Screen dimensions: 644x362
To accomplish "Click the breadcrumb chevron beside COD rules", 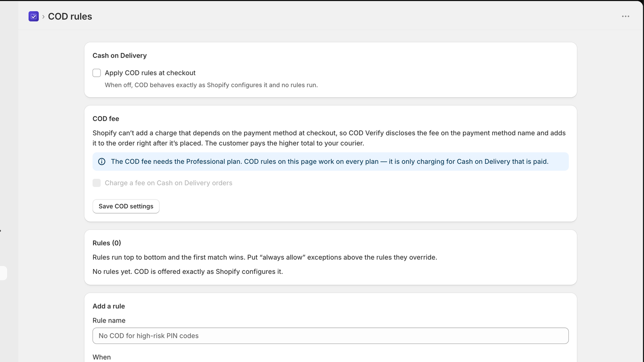I will click(43, 16).
